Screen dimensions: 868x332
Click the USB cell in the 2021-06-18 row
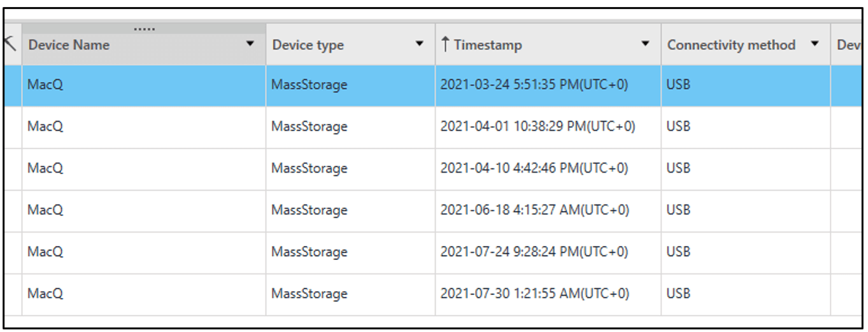pyautogui.click(x=746, y=210)
